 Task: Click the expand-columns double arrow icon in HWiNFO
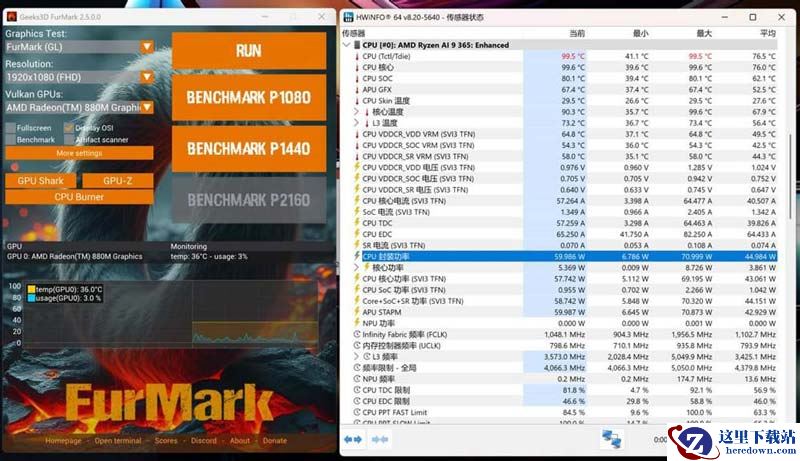353,439
